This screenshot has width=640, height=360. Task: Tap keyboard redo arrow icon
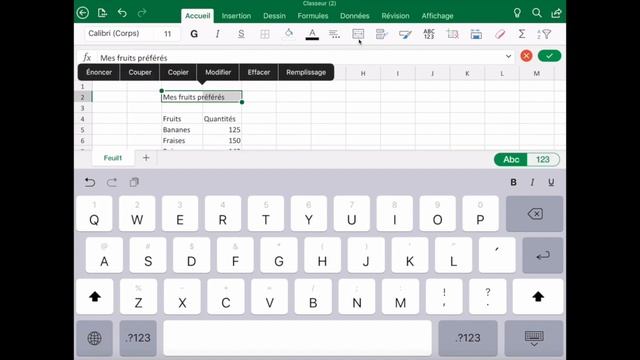112,182
